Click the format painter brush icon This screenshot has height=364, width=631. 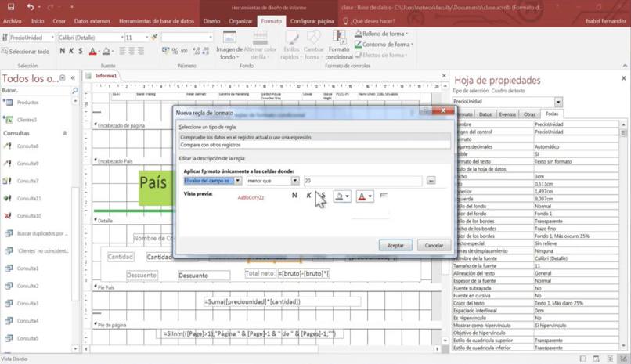154,37
